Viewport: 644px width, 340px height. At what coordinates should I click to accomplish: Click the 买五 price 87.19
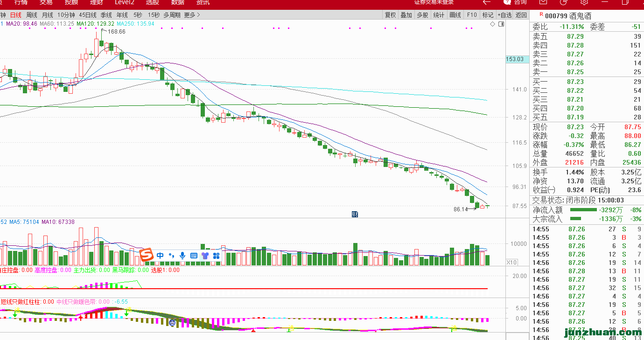[575, 117]
